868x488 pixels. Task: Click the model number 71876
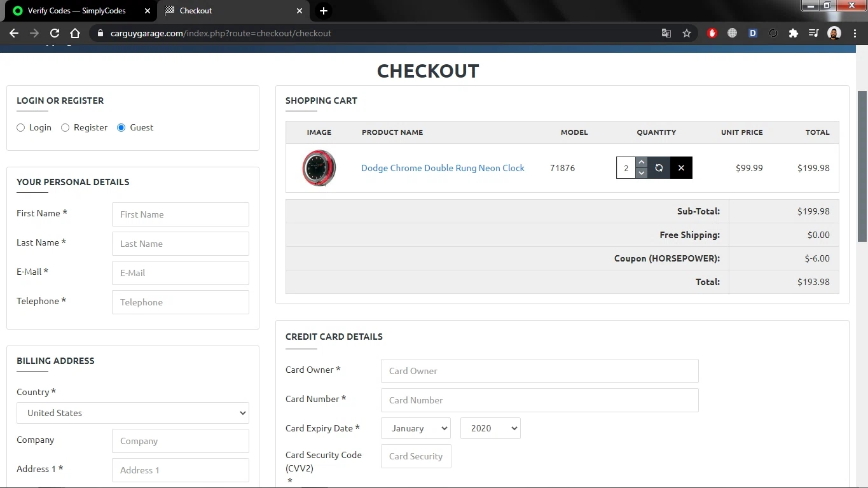(562, 168)
